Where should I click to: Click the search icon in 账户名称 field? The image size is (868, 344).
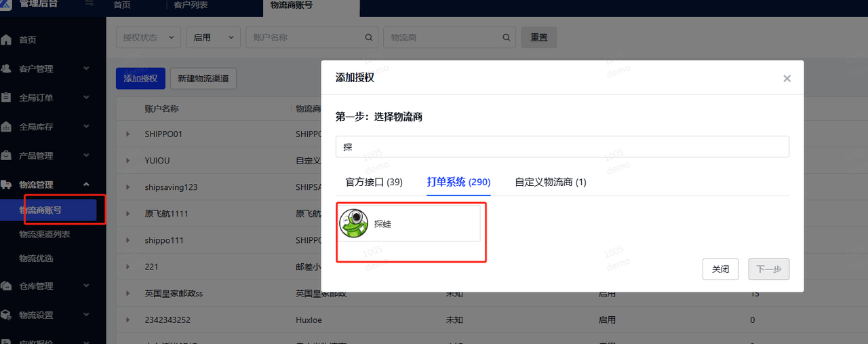(x=369, y=37)
